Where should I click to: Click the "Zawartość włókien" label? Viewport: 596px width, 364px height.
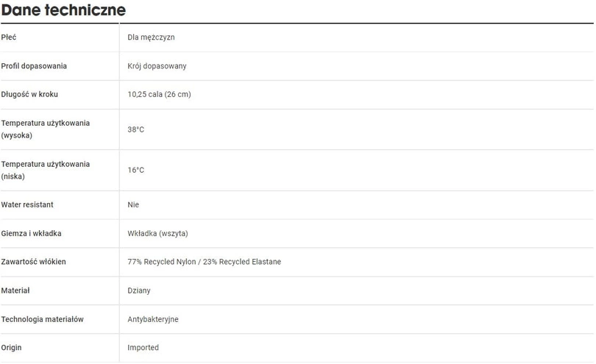33,262
